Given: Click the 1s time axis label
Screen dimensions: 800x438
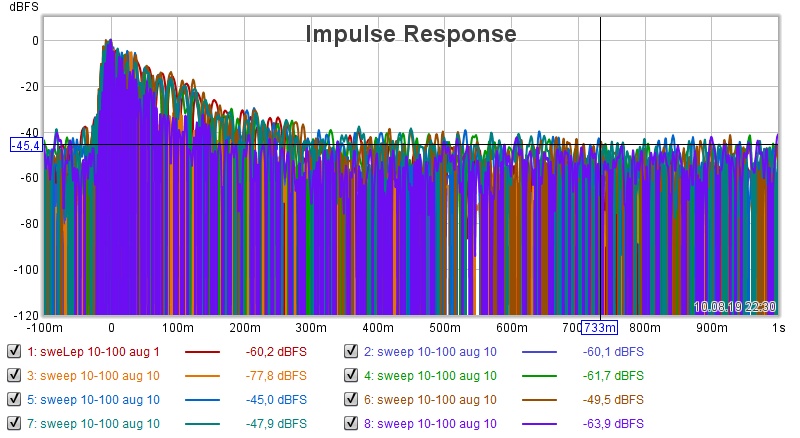Looking at the screenshot, I should (x=778, y=328).
